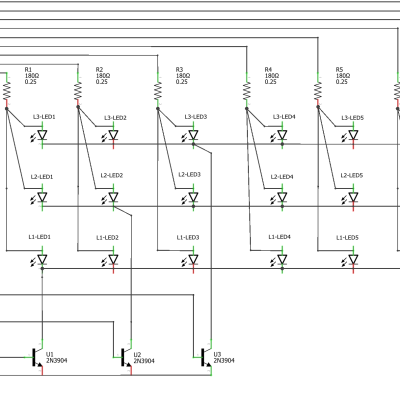Click the junction dot below resistor R3
The height and width of the screenshot is (400, 400).
(158, 108)
